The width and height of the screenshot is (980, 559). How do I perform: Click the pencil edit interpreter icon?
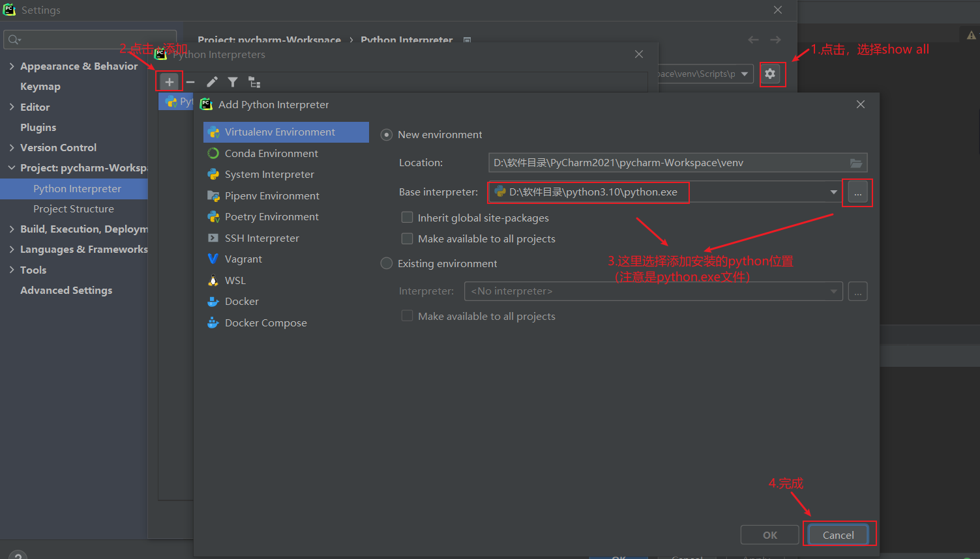click(212, 82)
